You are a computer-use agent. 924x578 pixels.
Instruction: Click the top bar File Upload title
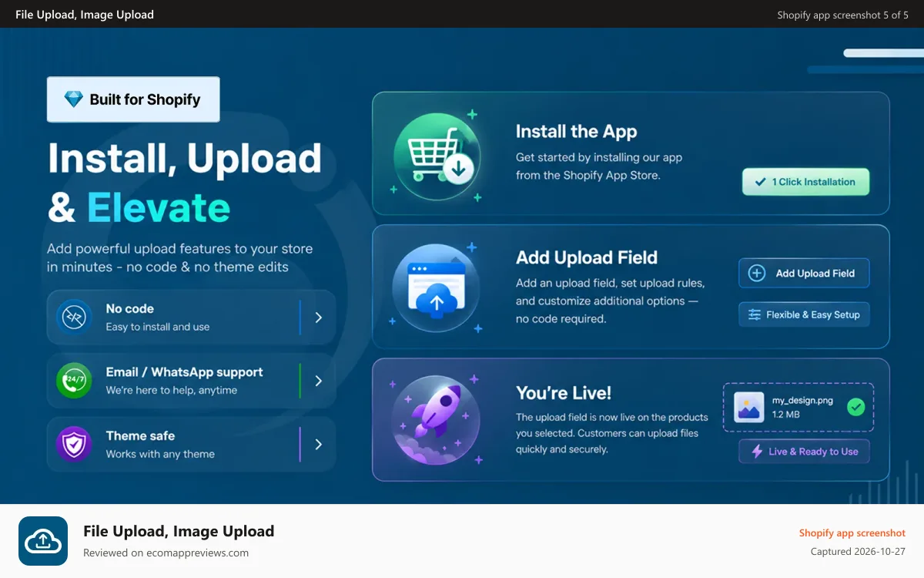[x=85, y=15]
